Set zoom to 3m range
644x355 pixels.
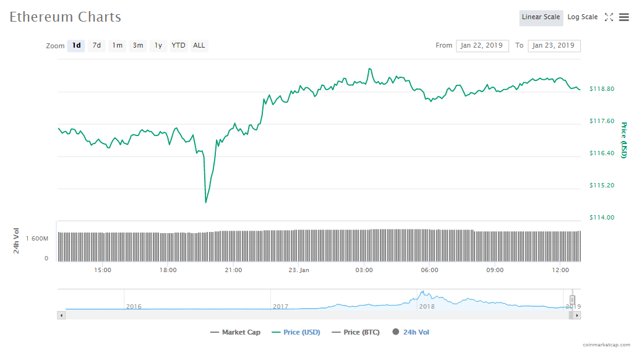click(x=138, y=45)
